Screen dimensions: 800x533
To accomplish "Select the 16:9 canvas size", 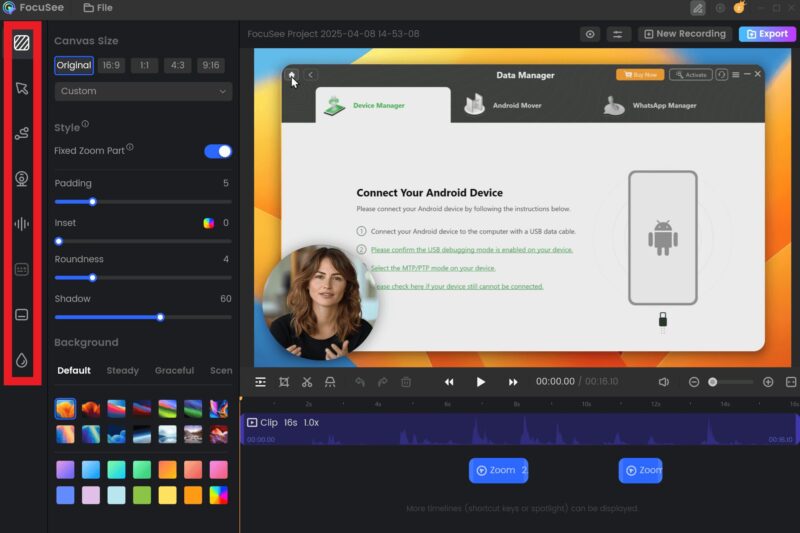I will point(111,65).
